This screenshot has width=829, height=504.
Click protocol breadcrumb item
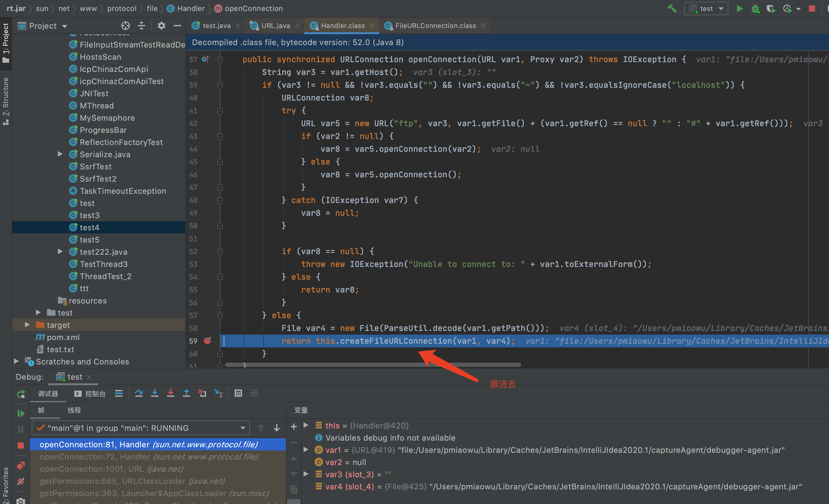click(122, 9)
